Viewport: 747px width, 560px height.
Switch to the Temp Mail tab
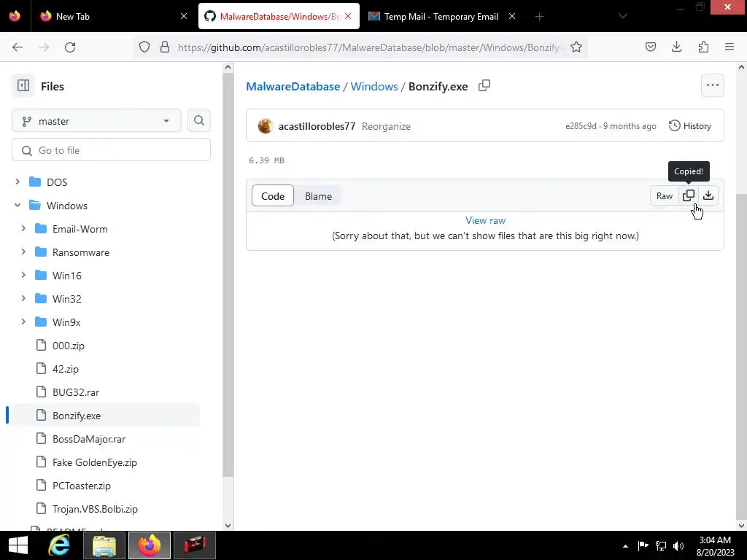click(x=441, y=16)
